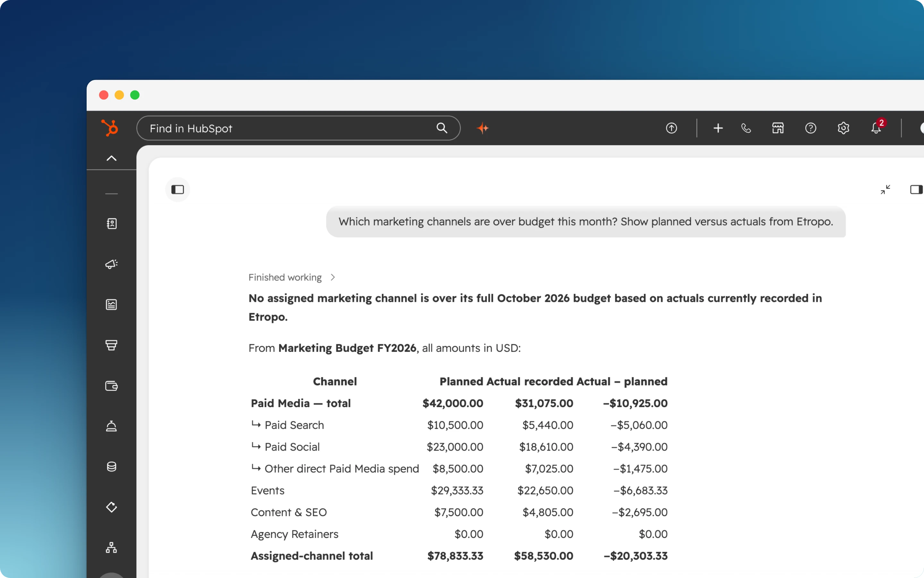This screenshot has height=578, width=924.
Task: Open the org chart icon in sidebar
Action: (x=111, y=547)
